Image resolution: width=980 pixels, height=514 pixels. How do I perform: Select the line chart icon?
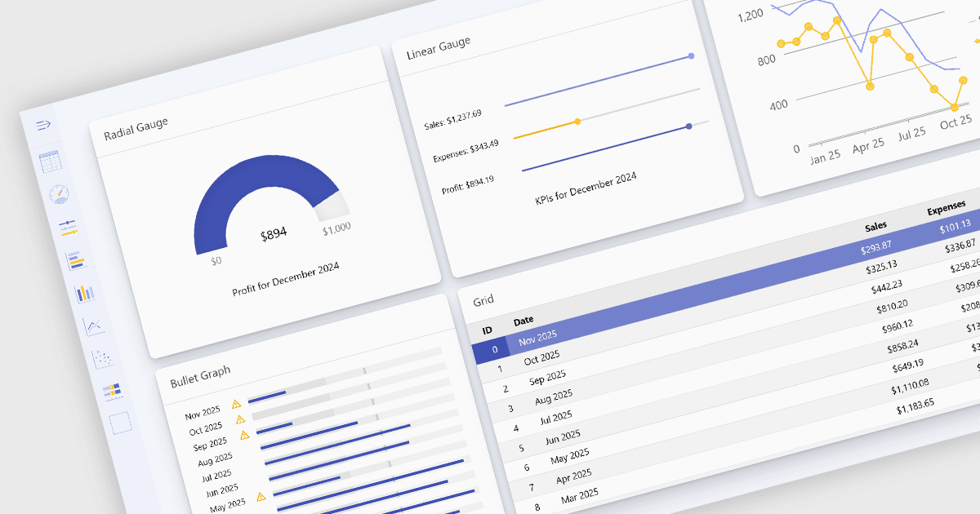[94, 326]
